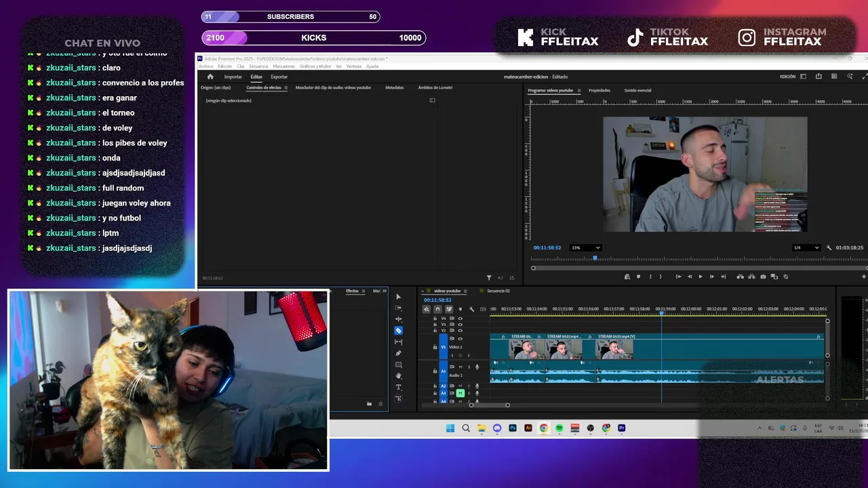Select the Hand tool
The height and width of the screenshot is (488, 868).
(x=399, y=375)
